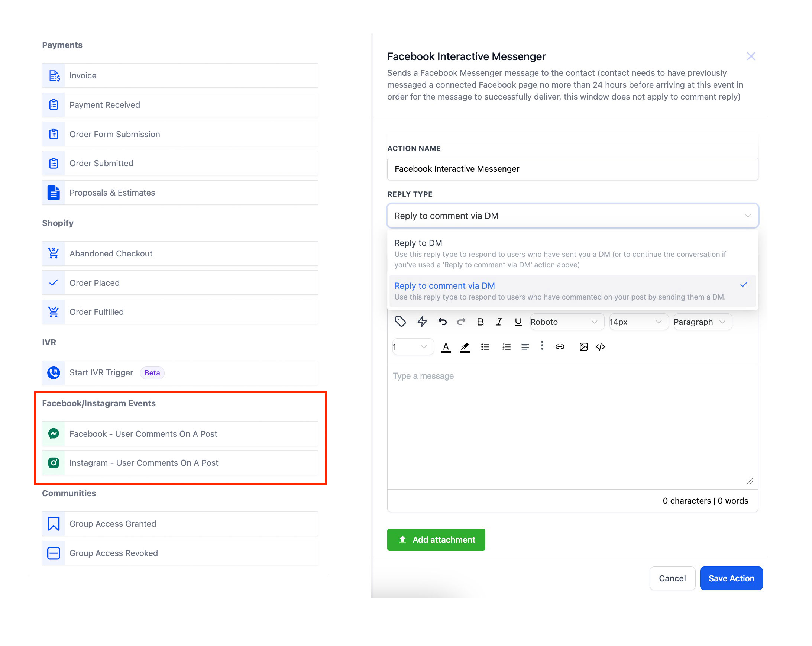
Task: Open the source code view
Action: point(600,347)
